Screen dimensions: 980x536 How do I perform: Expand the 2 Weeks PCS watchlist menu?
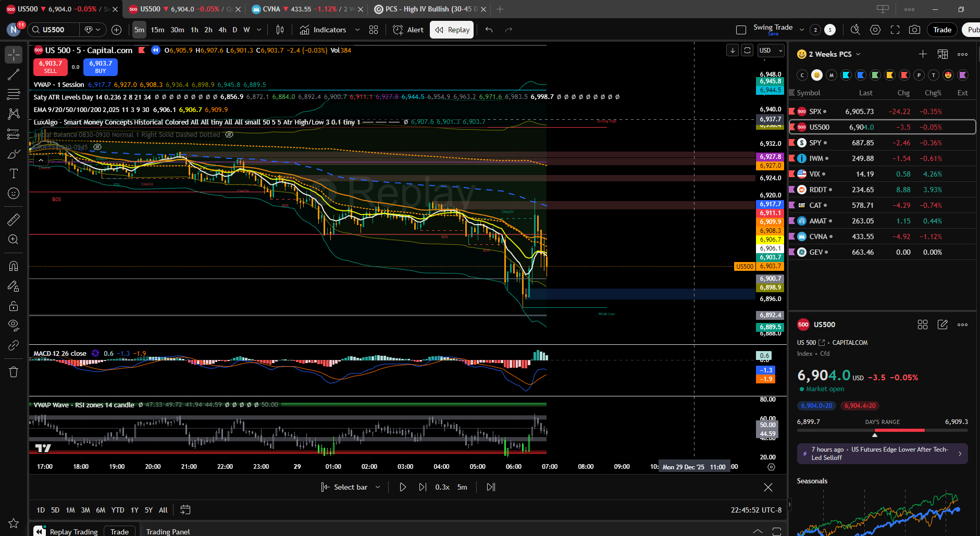tap(858, 54)
